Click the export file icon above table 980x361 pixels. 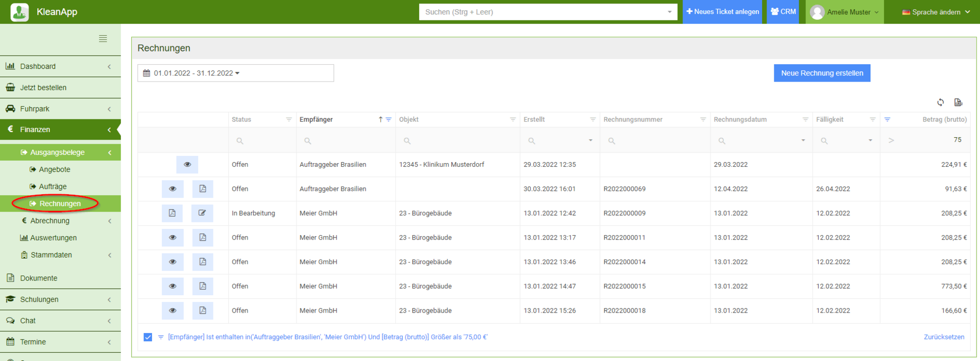(x=958, y=102)
